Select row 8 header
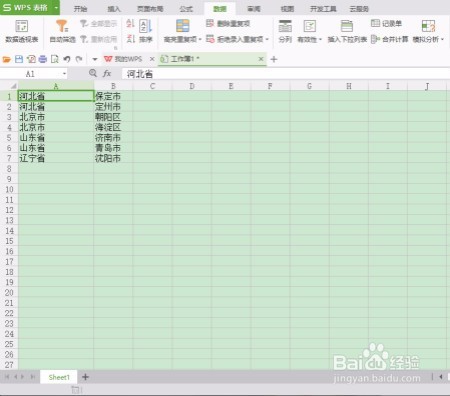450x396 pixels. pos(9,169)
